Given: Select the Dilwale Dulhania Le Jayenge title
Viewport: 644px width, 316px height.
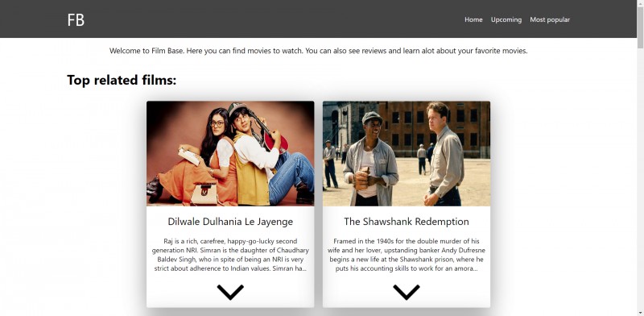Looking at the screenshot, I should pyautogui.click(x=230, y=222).
